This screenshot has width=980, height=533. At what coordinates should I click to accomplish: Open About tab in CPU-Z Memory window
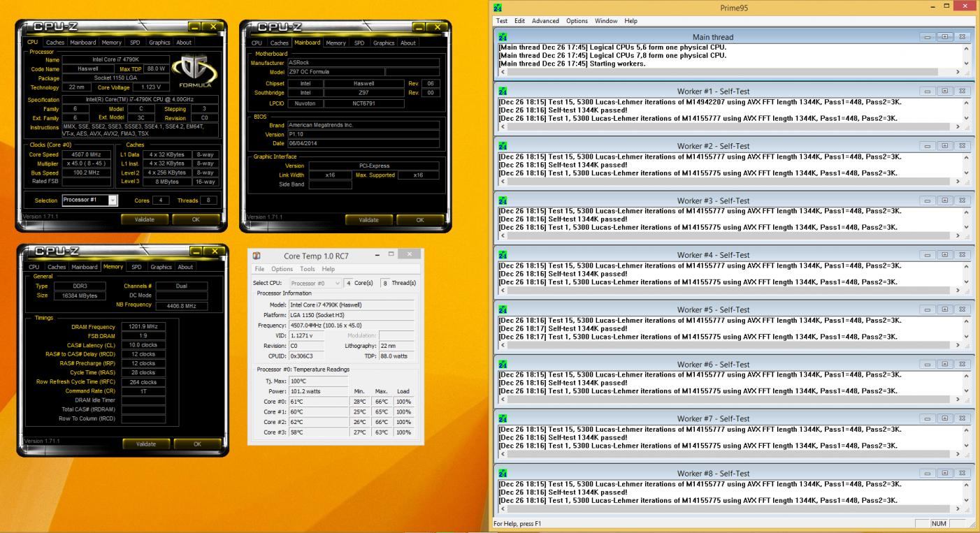(185, 267)
